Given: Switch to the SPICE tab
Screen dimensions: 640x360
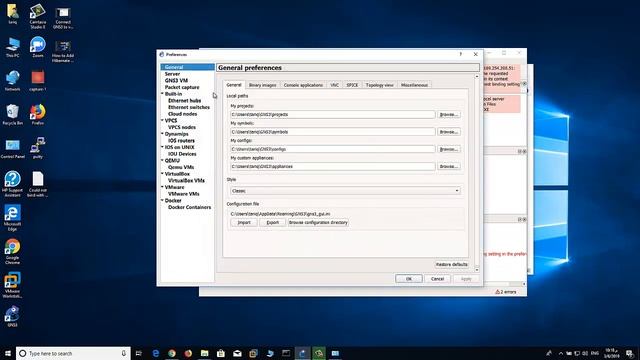Looking at the screenshot, I should click(352, 85).
